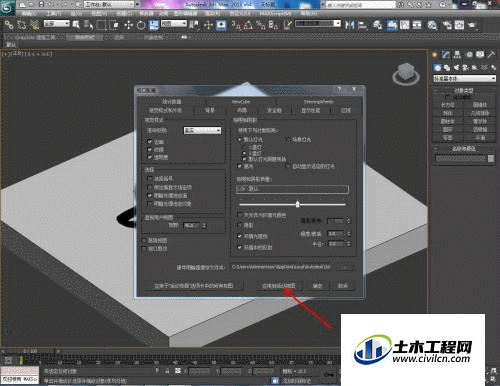
Task: Open the named selection sets dropdown
Action: click(318, 24)
